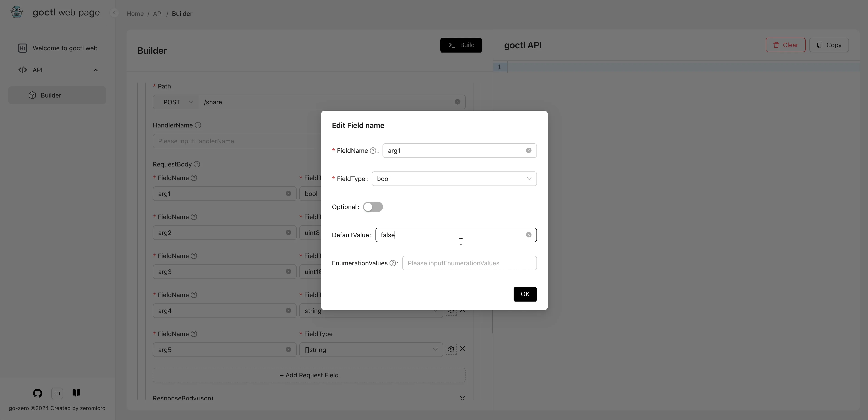
Task: Open the []string FieldType dropdown
Action: tap(371, 349)
